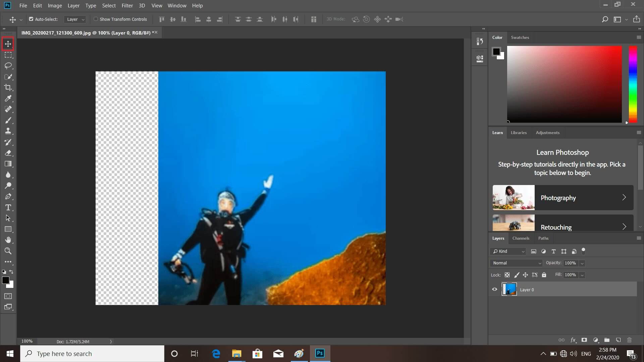Image resolution: width=644 pixels, height=362 pixels.
Task: Open the Edit Toolbar ellipsis menu
Action: [x=8, y=262]
